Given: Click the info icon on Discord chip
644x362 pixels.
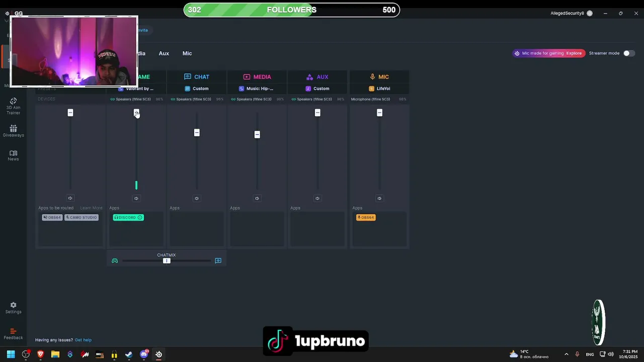Looking at the screenshot, I should 140,217.
